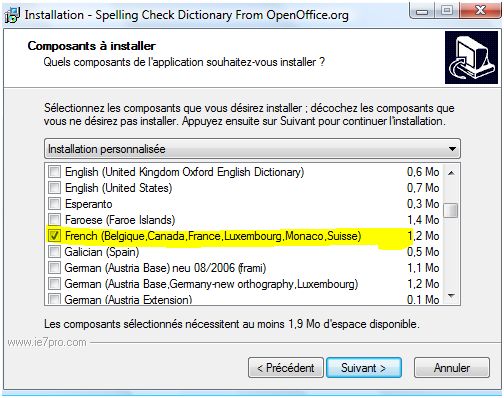The height and width of the screenshot is (398, 504).
Task: Enable German (Austria Base) neu 08/2006 checkbox
Action: pyautogui.click(x=54, y=268)
